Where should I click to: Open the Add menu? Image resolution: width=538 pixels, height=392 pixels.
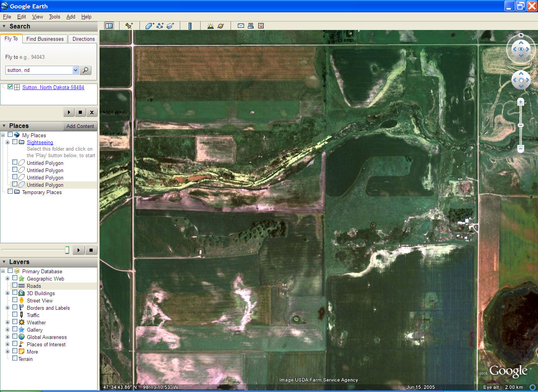click(71, 17)
